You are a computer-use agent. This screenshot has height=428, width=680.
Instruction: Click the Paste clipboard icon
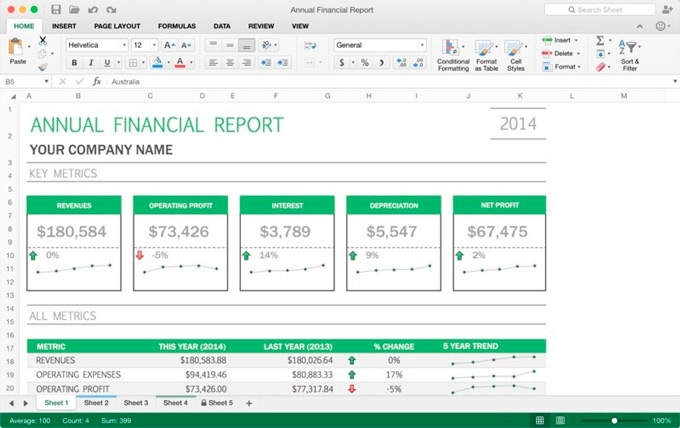coord(16,49)
